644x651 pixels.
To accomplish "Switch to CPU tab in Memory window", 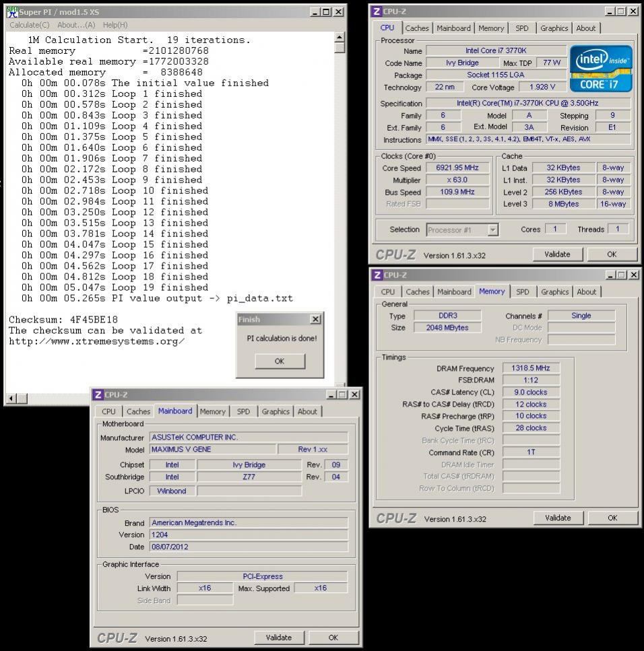I will click(x=387, y=292).
